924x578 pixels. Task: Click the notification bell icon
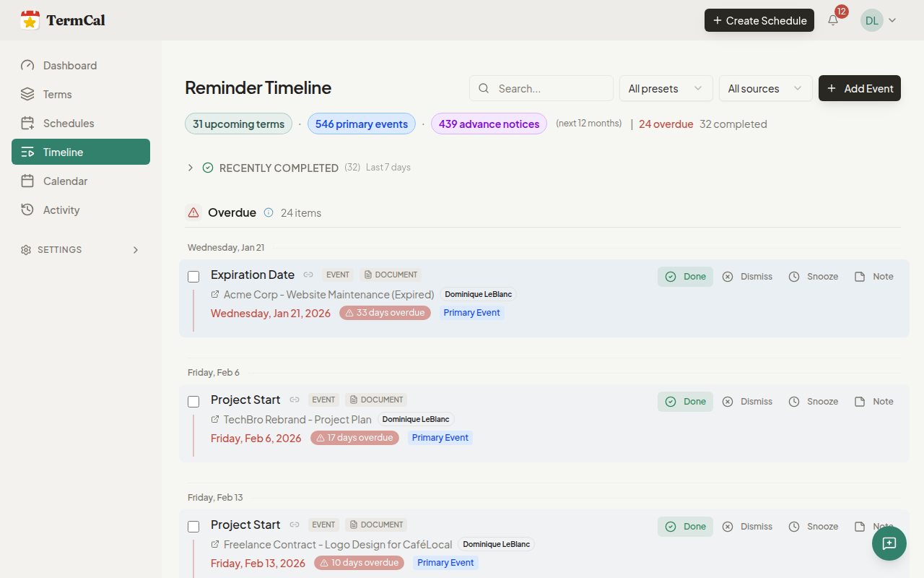click(833, 20)
